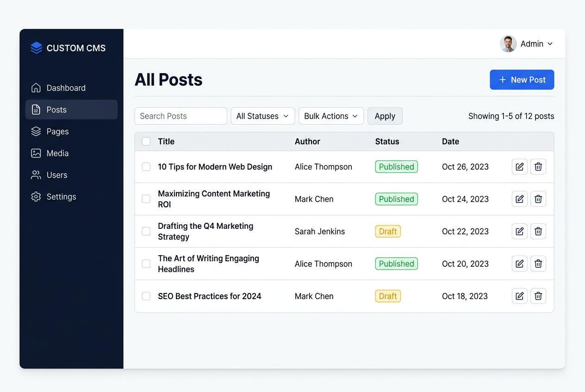Tick the checkbox beside 'The Art of Writing Engaging Headlines'

(146, 263)
